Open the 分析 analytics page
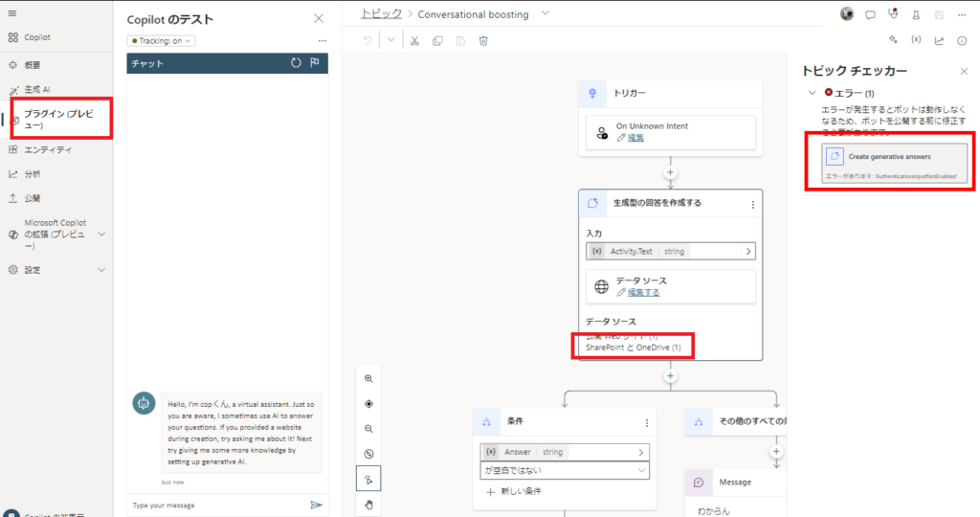The width and height of the screenshot is (980, 517). pyautogui.click(x=26, y=174)
